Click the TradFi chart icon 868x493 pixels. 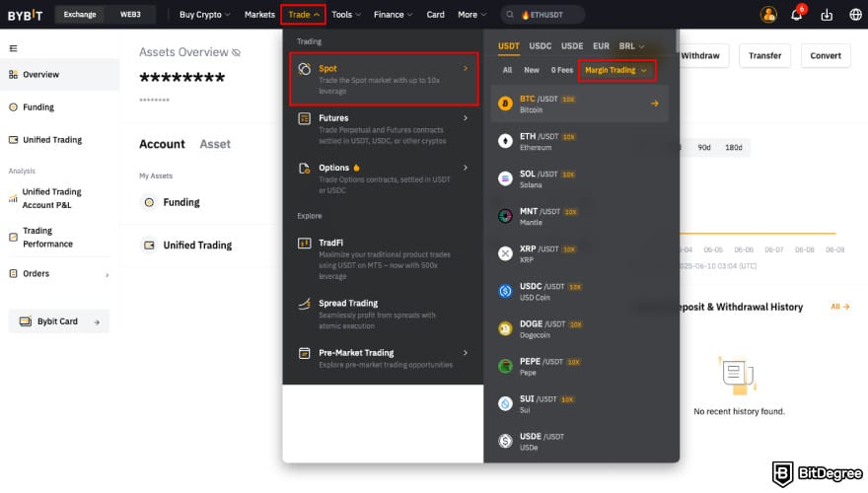pyautogui.click(x=305, y=243)
